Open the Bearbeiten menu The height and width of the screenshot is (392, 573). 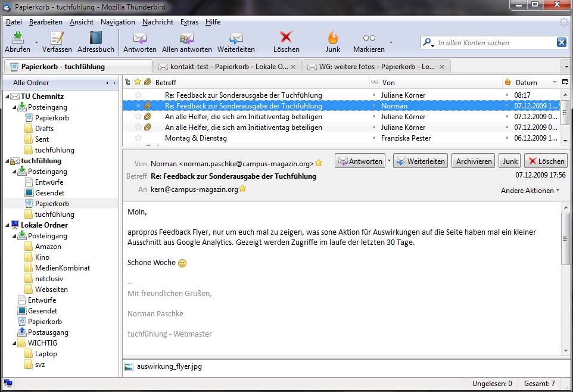tap(46, 22)
